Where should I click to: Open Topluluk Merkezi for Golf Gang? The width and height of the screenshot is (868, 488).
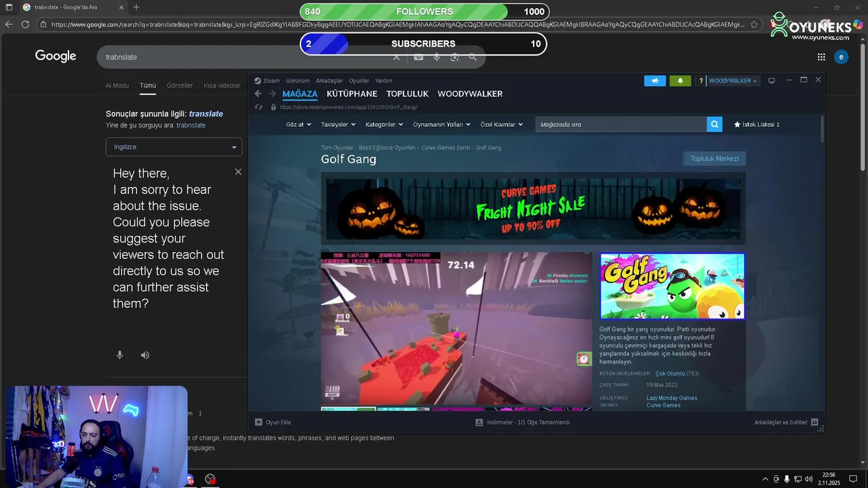(x=715, y=159)
